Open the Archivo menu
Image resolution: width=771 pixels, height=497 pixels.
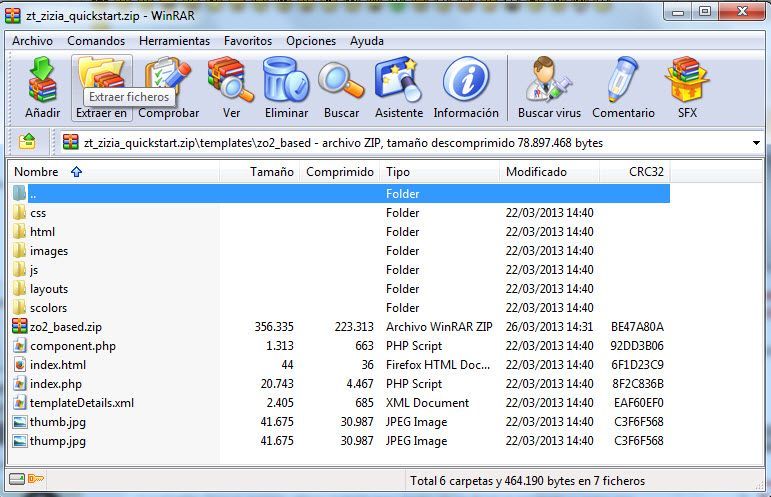[x=32, y=41]
